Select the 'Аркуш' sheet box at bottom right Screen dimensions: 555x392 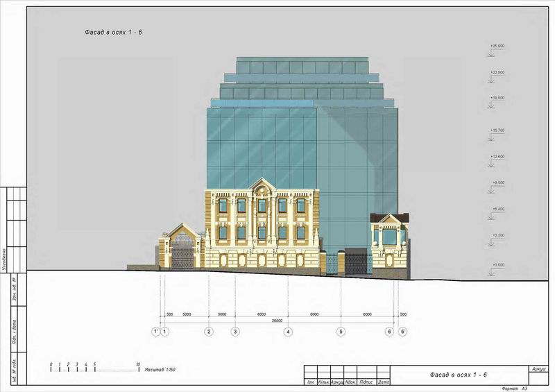tap(538, 369)
